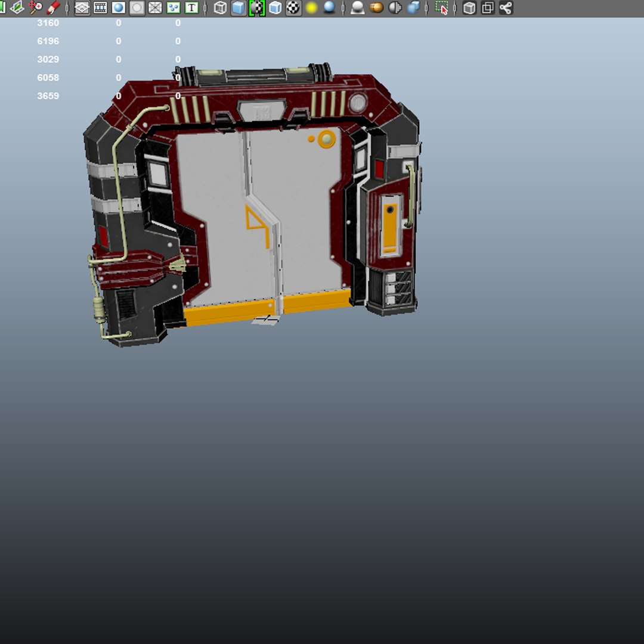Toggle the X-Ray Joints icon

pyautogui.click(x=506, y=8)
